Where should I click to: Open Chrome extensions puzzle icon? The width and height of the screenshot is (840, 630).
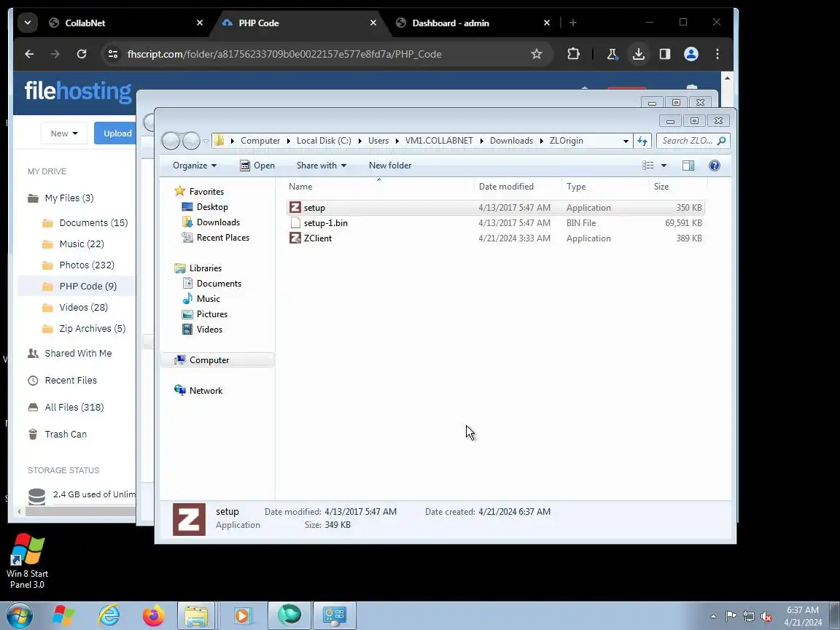point(573,53)
